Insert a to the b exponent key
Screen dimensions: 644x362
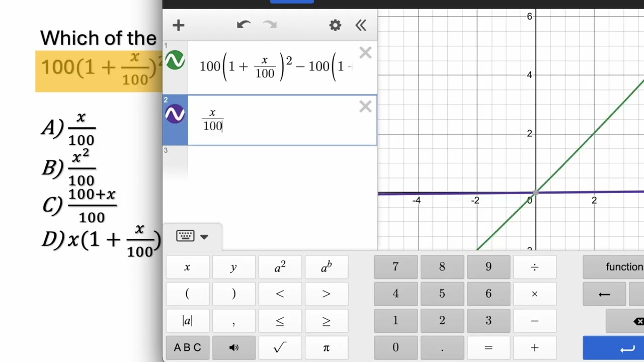[x=326, y=267]
